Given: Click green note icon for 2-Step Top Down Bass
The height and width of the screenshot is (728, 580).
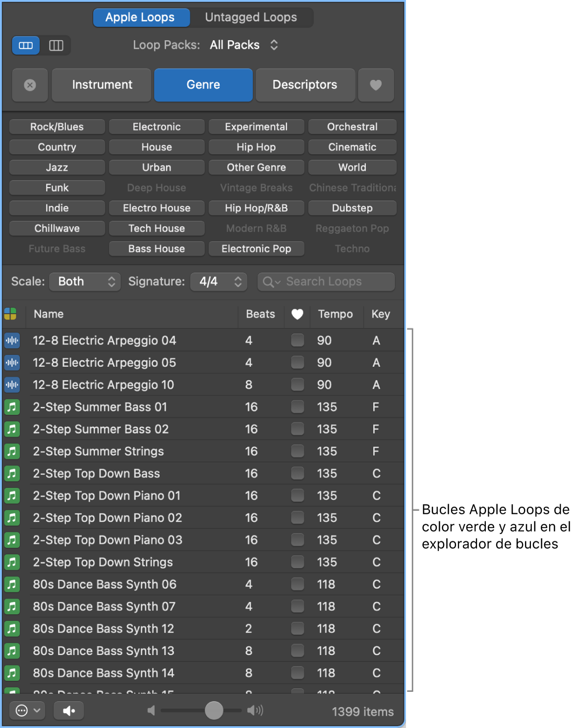Looking at the screenshot, I should pos(12,474).
